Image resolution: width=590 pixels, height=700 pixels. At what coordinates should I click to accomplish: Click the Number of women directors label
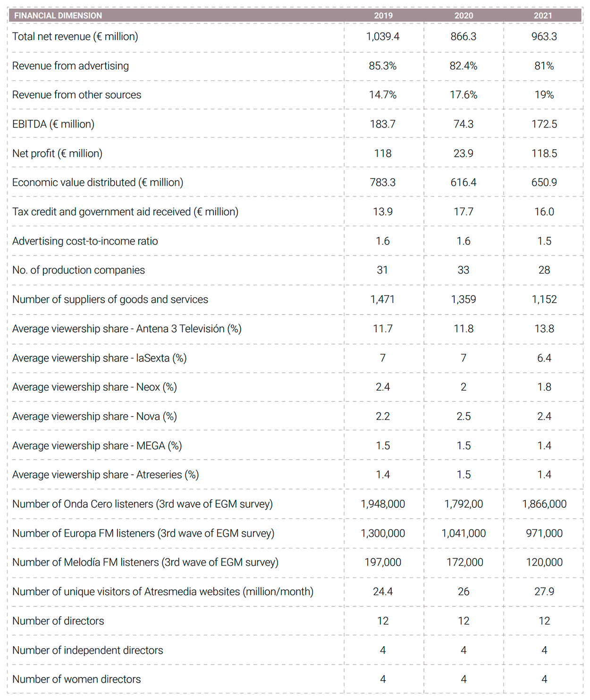76,679
